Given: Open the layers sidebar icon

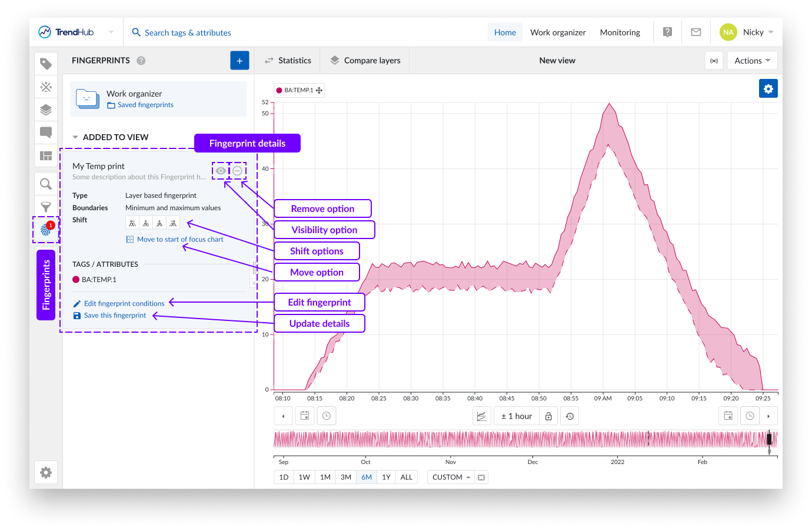Looking at the screenshot, I should click(46, 110).
